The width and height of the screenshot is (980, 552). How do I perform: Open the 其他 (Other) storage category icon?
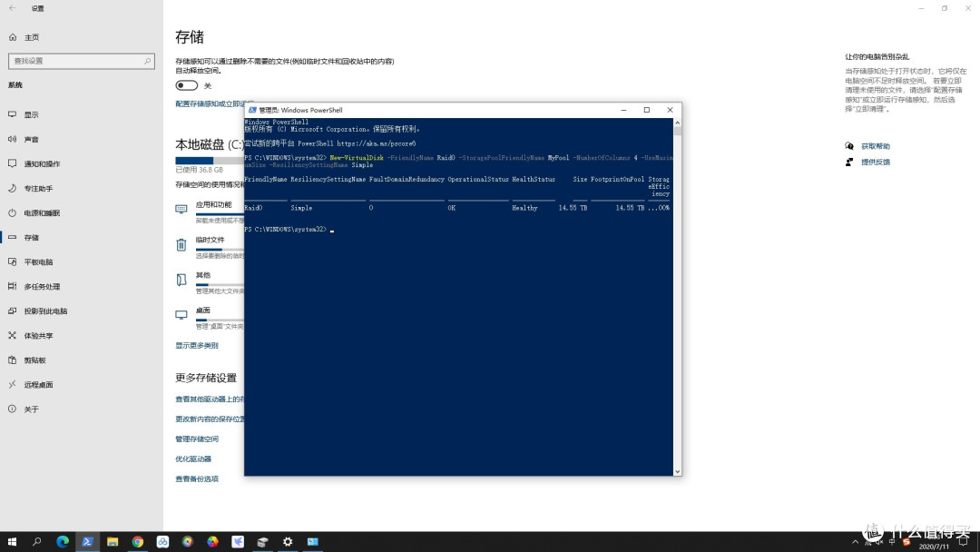(181, 280)
